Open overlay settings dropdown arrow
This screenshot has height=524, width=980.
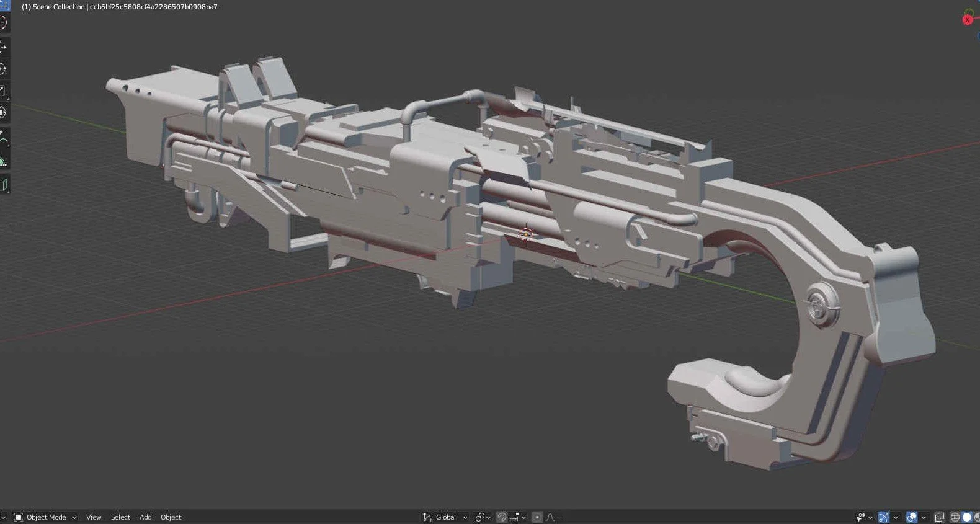pyautogui.click(x=923, y=517)
